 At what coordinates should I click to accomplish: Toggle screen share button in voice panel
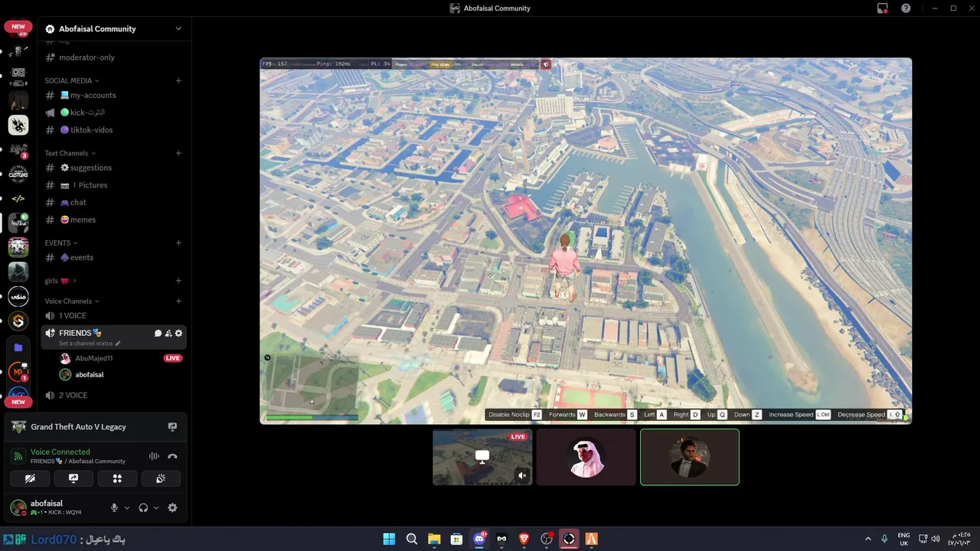click(x=73, y=478)
